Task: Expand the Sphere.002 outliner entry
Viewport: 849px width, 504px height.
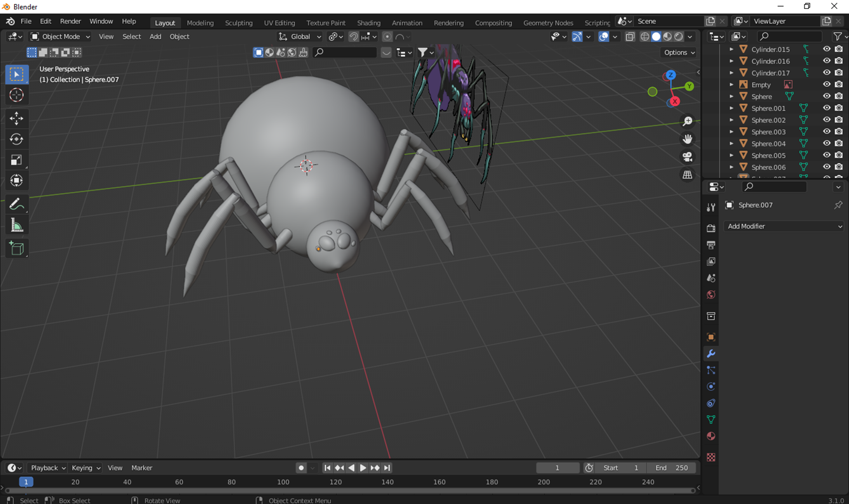Action: 732,120
